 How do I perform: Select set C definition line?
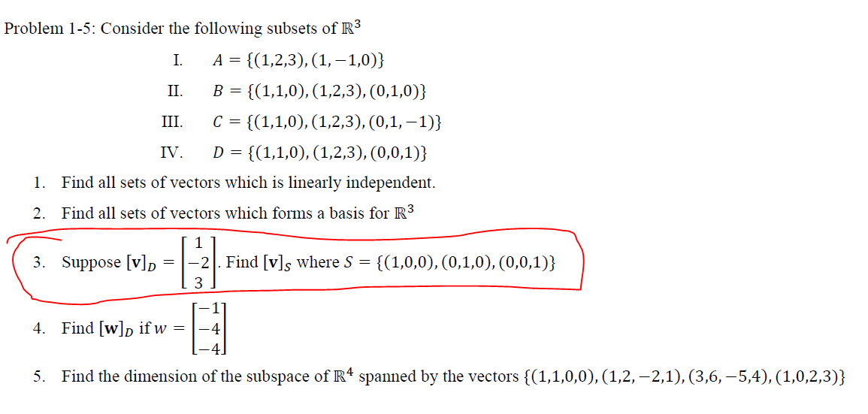pos(327,121)
